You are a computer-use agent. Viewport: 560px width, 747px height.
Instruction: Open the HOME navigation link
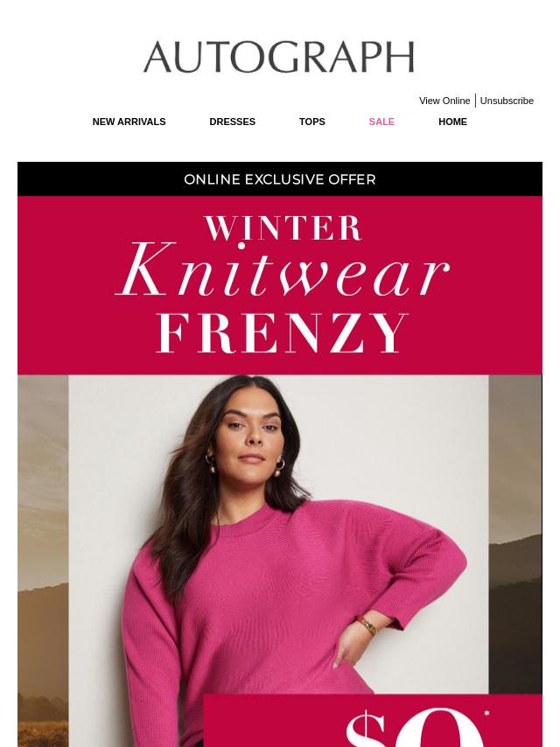pyautogui.click(x=452, y=122)
